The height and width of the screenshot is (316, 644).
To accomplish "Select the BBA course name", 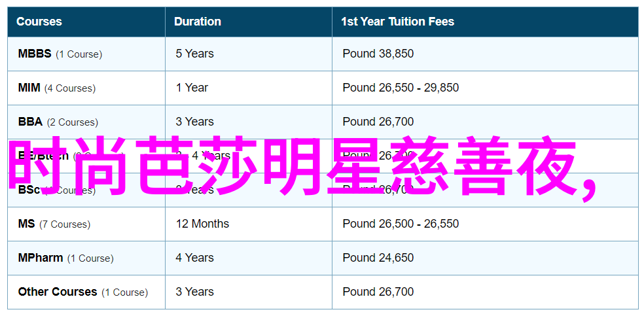I will (30, 122).
